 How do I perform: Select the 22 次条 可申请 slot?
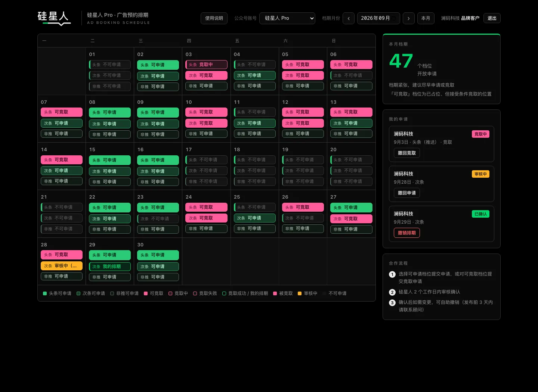(x=110, y=219)
